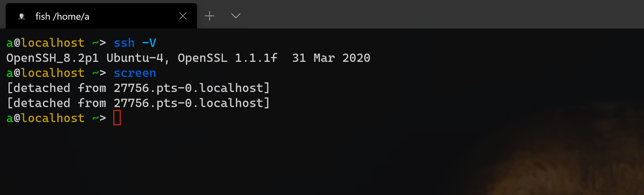This screenshot has height=195, width=644.
Task: Open the profiles menu via the down arrow
Action: (x=235, y=16)
